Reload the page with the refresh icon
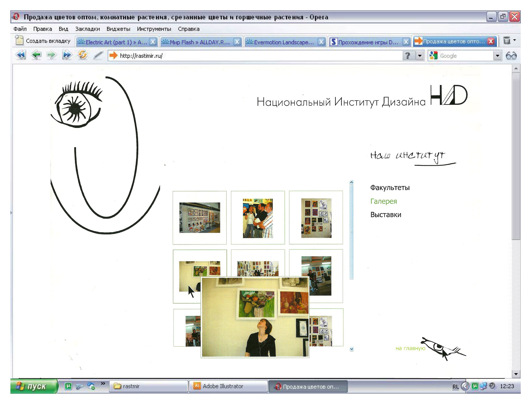 click(x=82, y=55)
